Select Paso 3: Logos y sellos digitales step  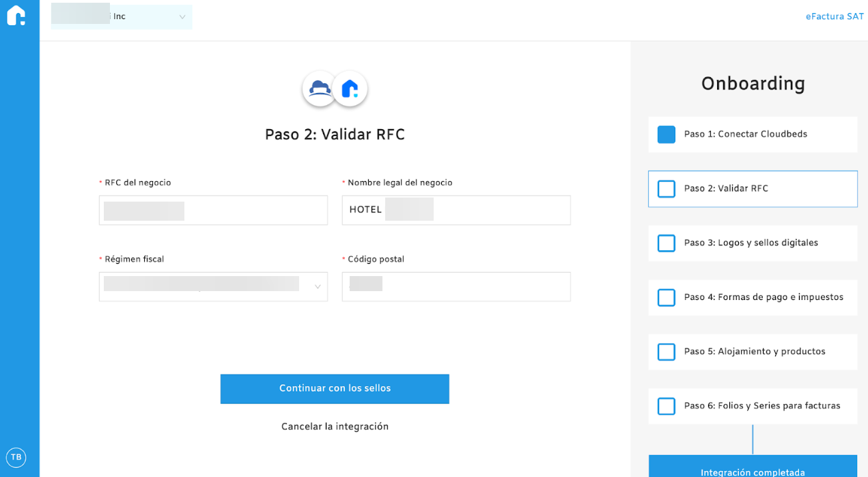[751, 243]
